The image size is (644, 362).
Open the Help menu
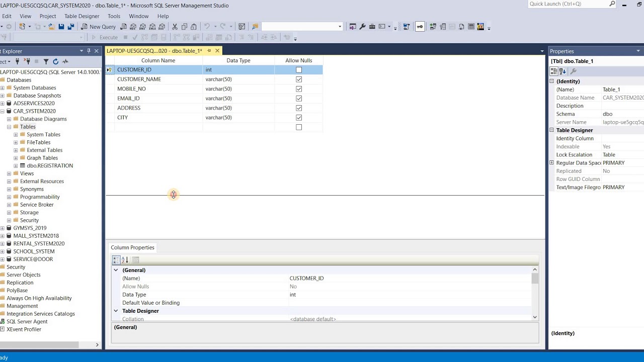tap(163, 16)
